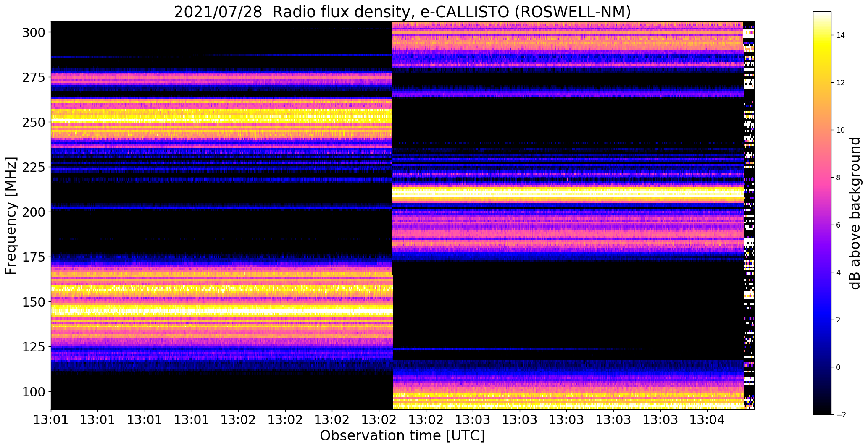Click the 300 tick on the frequency axis
Viewport: 868px width, 448px height.
(34, 32)
